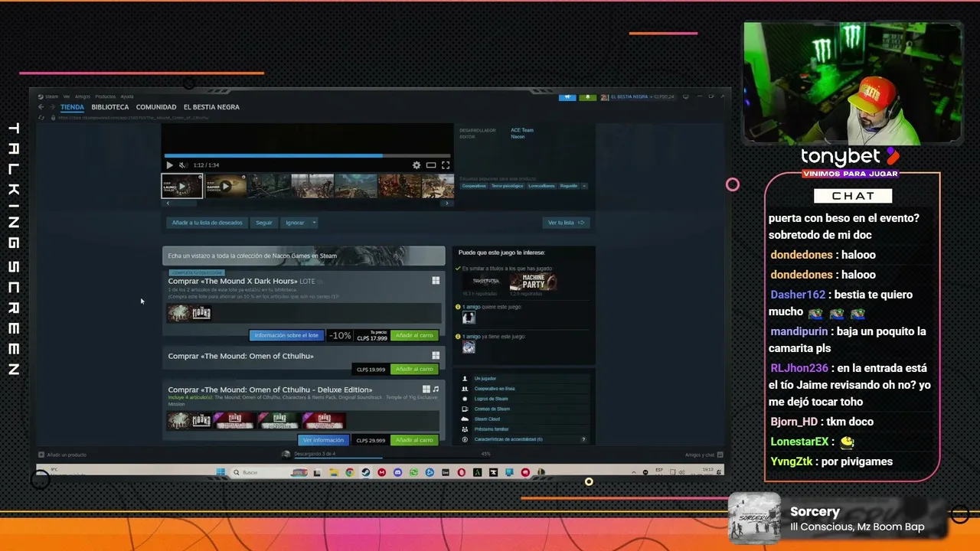Add The Mound: Omen of Cthulhu to cart
This screenshot has height=551, width=980.
tap(414, 369)
